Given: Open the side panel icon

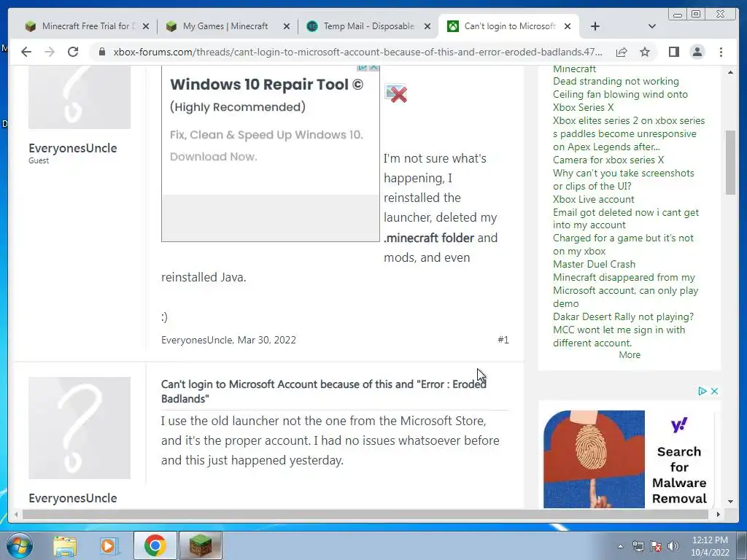Looking at the screenshot, I should (x=673, y=52).
